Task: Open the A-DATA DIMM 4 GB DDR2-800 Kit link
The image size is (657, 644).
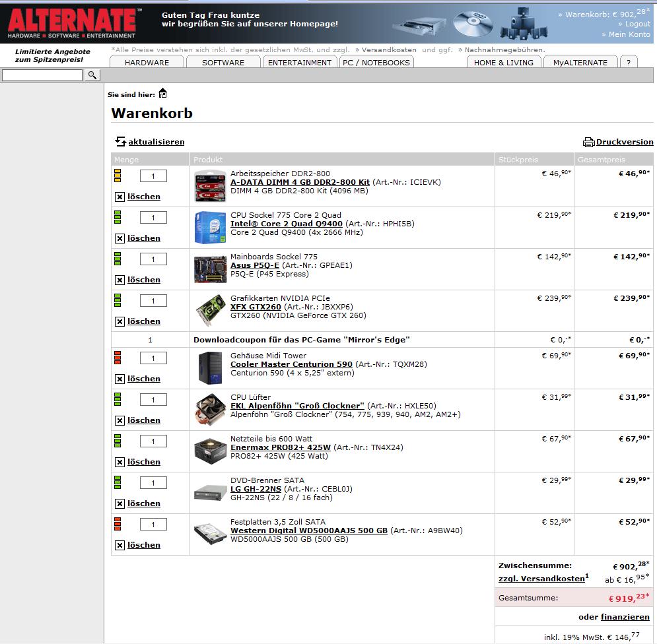Action: tap(300, 182)
